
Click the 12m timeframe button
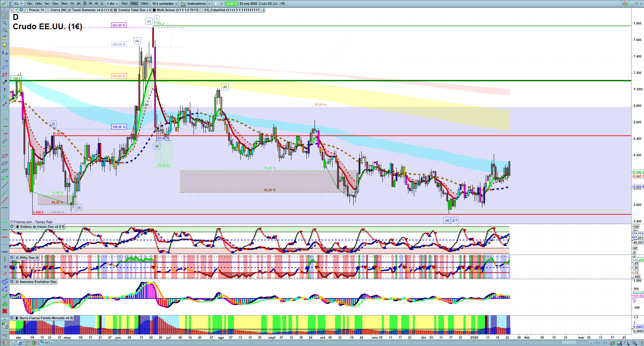pos(55,4)
